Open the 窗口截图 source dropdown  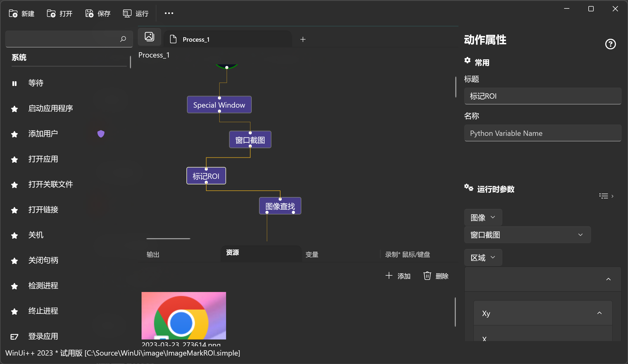pos(527,235)
